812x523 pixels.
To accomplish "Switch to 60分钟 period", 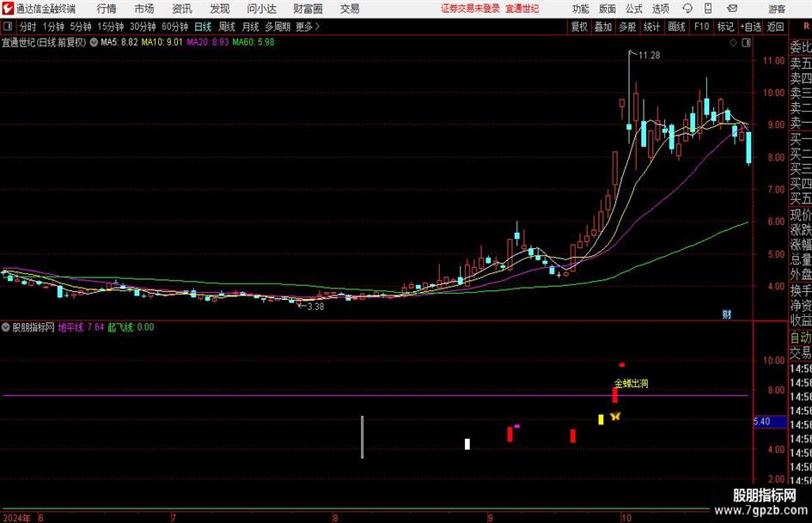I will pos(174,27).
